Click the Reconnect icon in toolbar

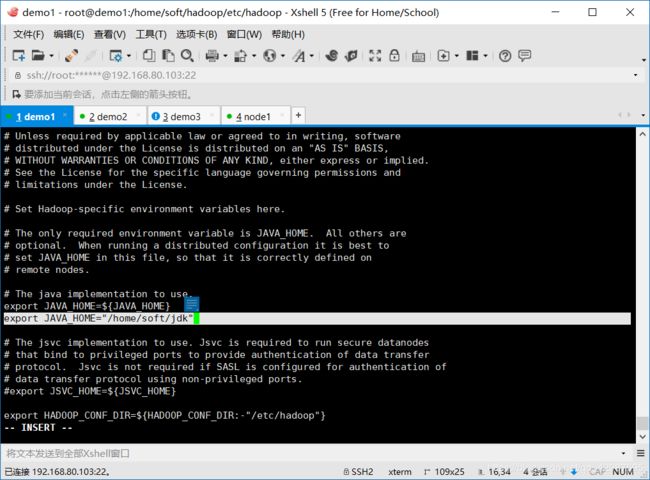pos(71,56)
